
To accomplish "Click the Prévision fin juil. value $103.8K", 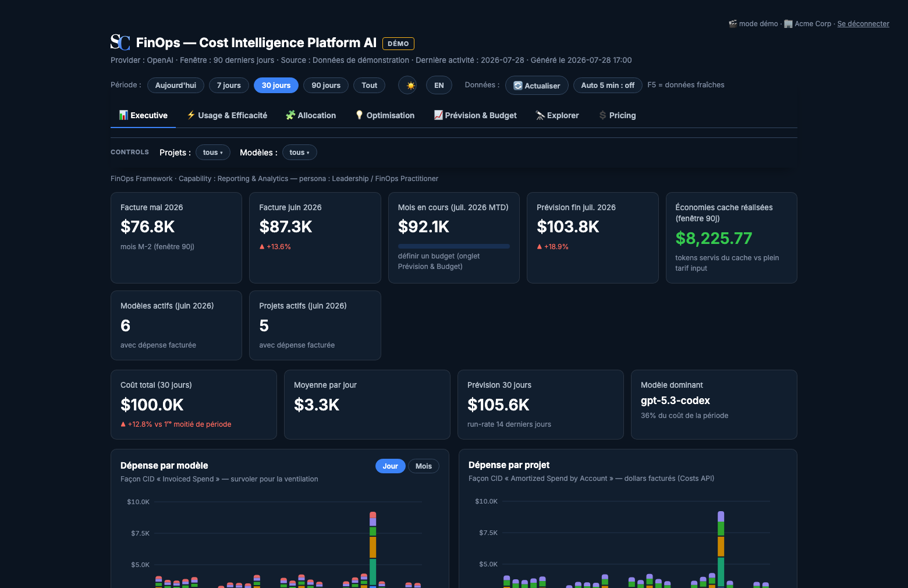I will (x=568, y=226).
